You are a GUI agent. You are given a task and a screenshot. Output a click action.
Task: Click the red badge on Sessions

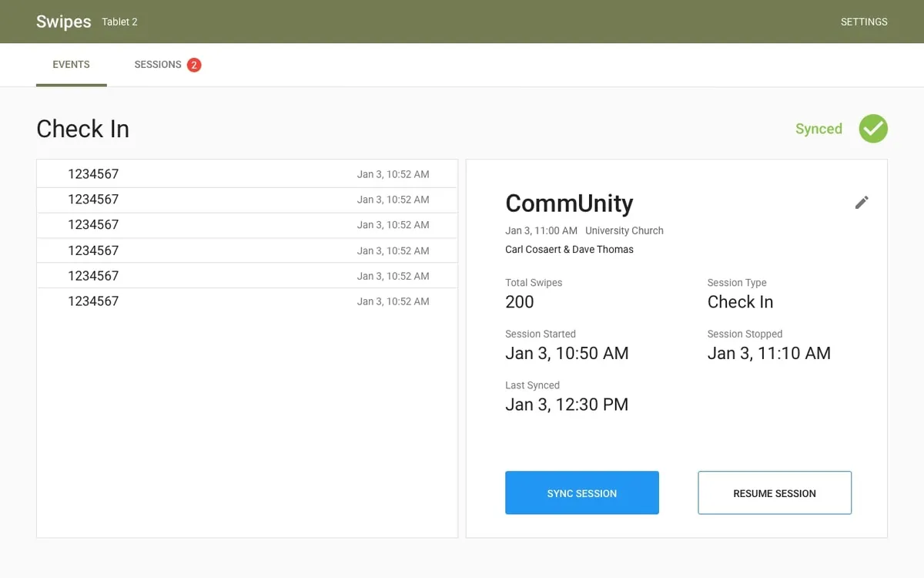click(x=194, y=65)
